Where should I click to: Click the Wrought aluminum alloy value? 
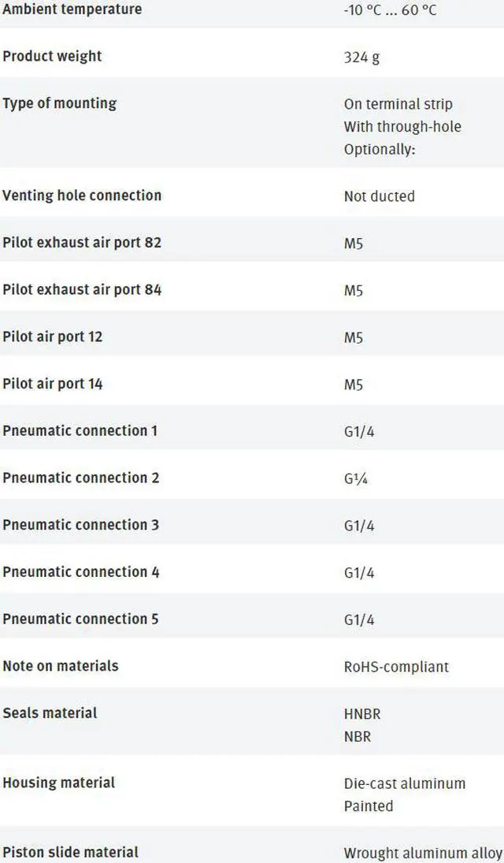423,853
